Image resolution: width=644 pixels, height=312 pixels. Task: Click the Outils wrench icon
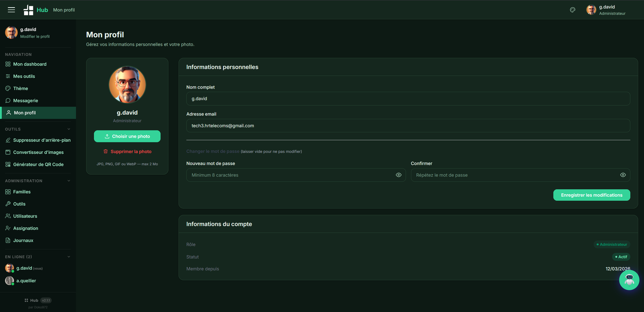pos(8,204)
